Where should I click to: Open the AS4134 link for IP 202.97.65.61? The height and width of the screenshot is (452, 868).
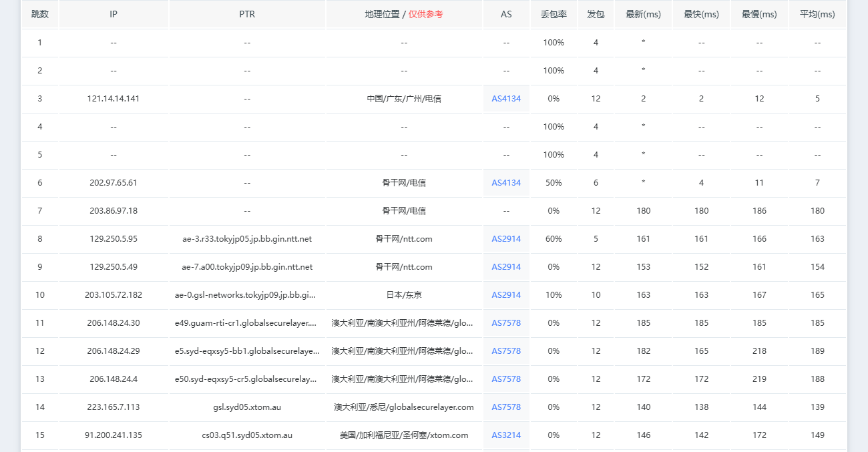506,183
